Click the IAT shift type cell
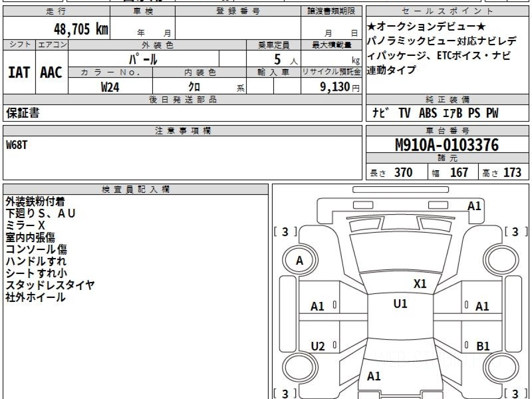Image resolution: width=532 pixels, height=399 pixels. click(x=19, y=73)
